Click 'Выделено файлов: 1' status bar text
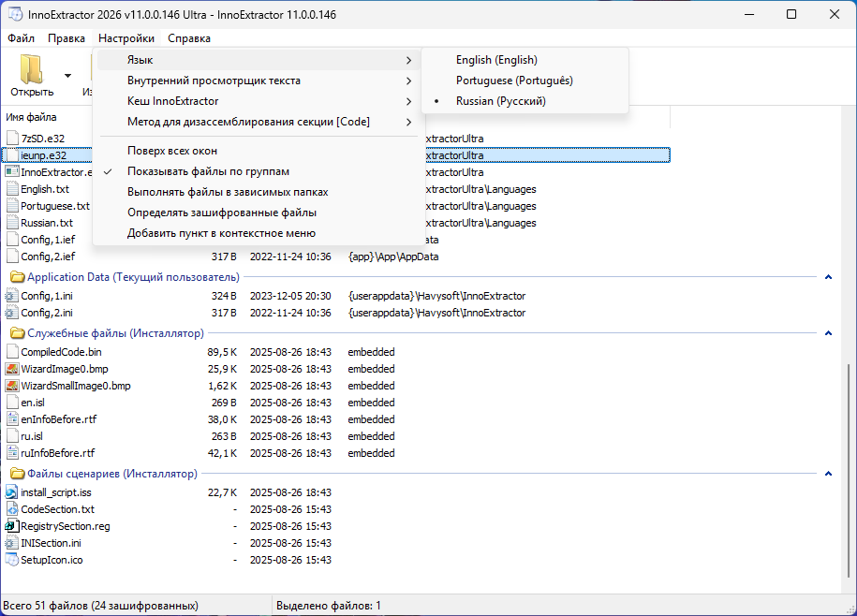 (x=329, y=606)
